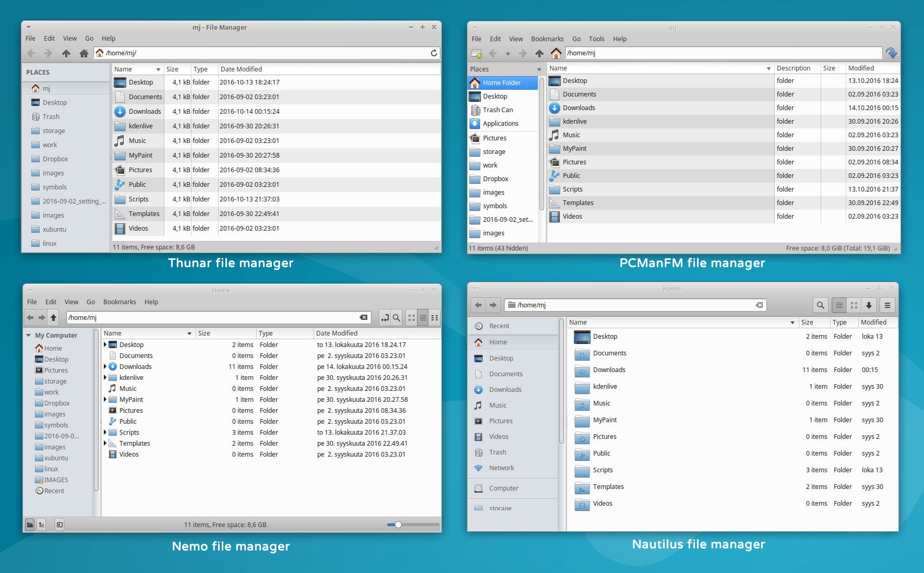924x573 pixels.
Task: Switch Nemo to icon view
Action: 412,317
